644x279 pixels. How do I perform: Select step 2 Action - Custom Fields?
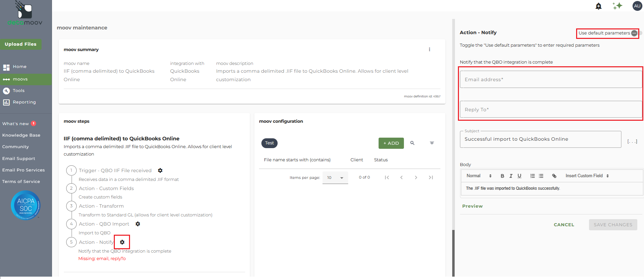106,188
